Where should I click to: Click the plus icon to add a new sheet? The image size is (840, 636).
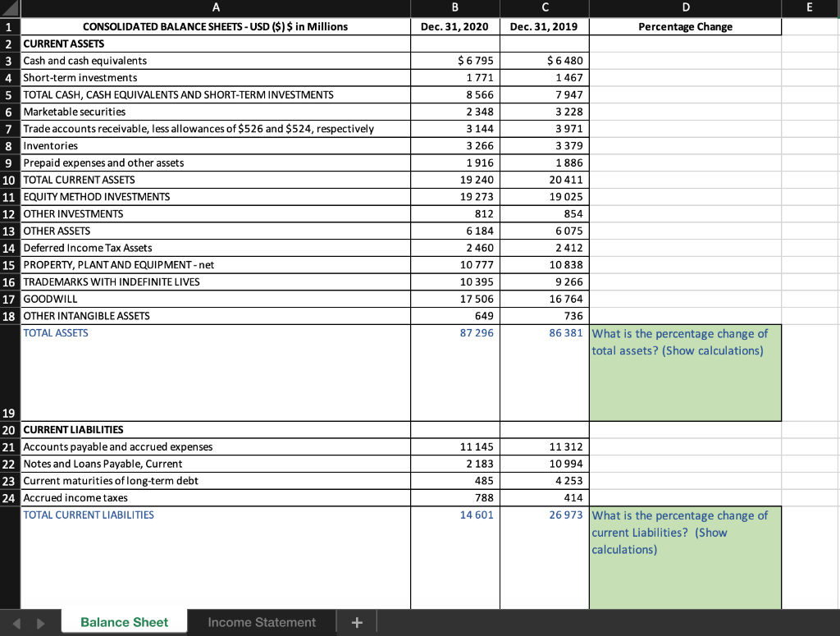click(x=357, y=622)
